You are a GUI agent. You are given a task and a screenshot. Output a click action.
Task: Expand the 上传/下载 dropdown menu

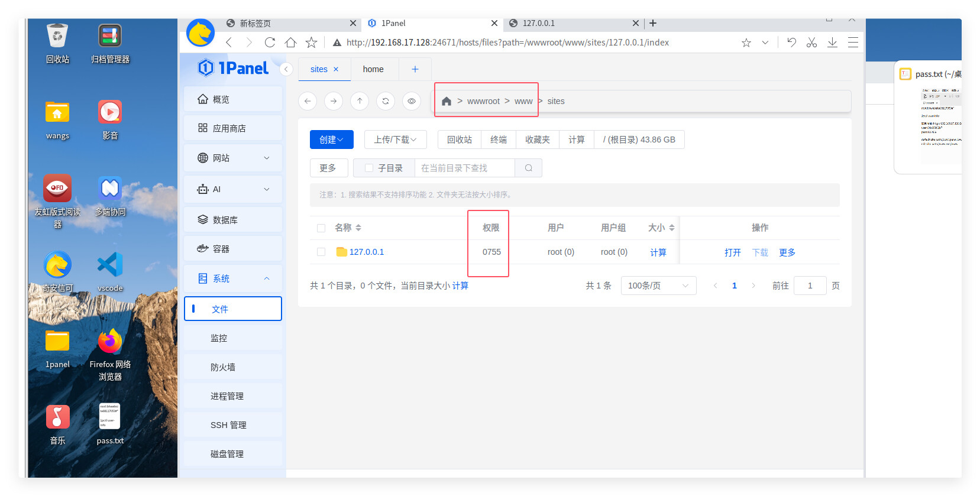395,140
